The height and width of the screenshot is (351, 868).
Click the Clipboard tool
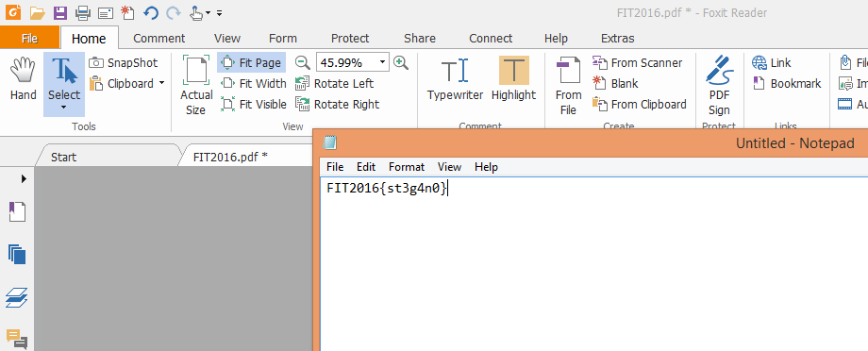(x=122, y=84)
